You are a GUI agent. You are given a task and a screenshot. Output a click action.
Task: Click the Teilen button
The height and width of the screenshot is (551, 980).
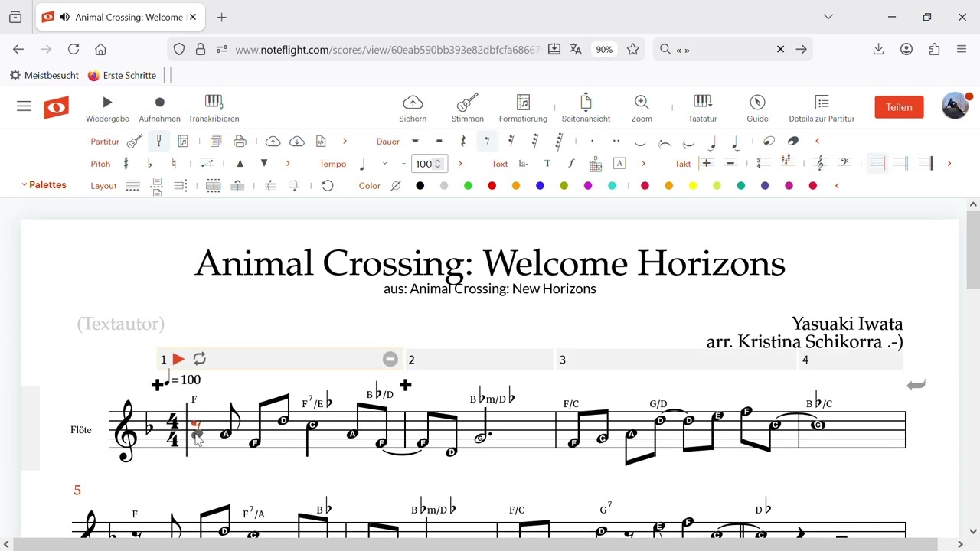(899, 107)
